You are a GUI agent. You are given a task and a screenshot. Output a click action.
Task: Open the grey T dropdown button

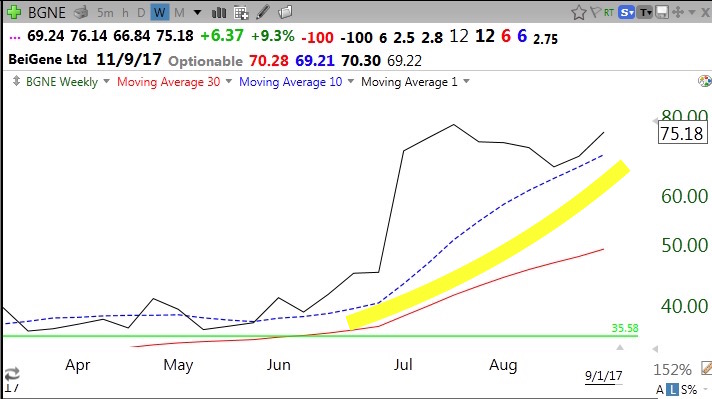(645, 12)
